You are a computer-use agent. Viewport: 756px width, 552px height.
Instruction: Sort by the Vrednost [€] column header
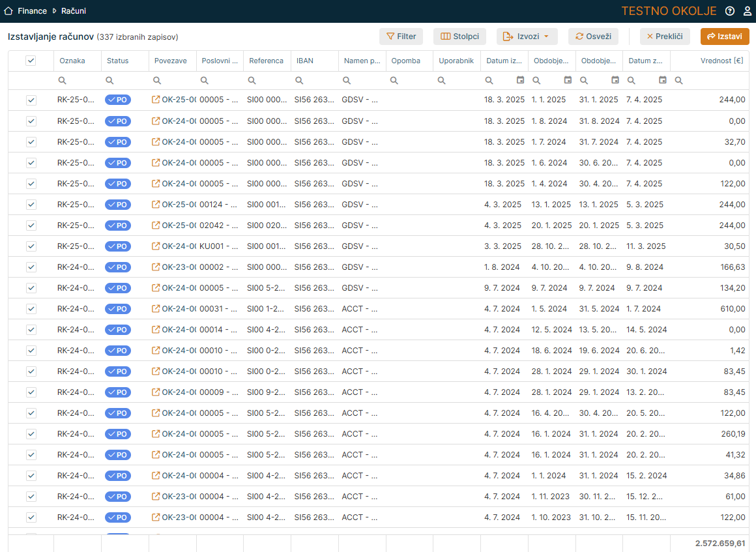tap(721, 61)
